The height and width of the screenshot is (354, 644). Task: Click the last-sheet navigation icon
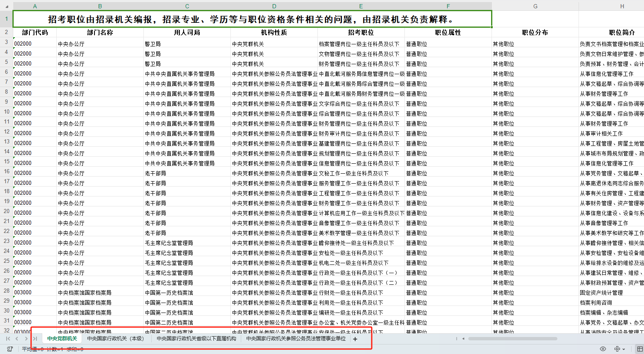click(x=36, y=339)
